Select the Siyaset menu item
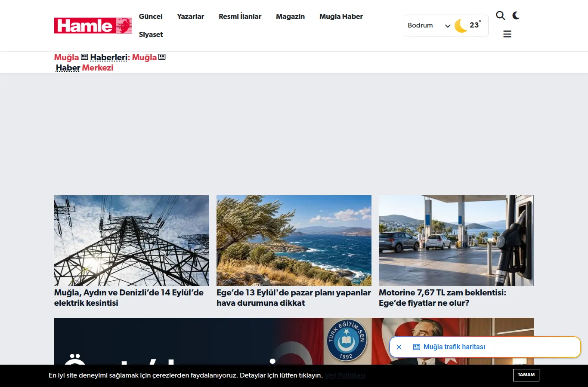588x387 pixels. [x=151, y=34]
